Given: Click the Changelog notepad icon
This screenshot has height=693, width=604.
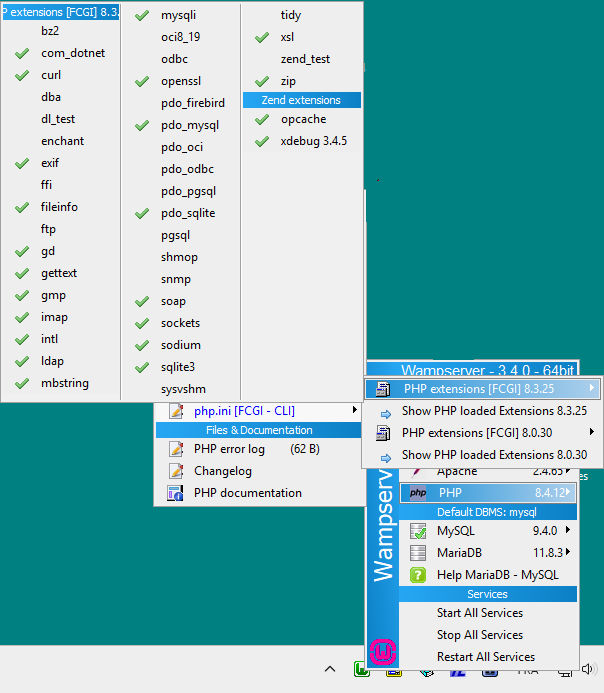Looking at the screenshot, I should pos(176,471).
